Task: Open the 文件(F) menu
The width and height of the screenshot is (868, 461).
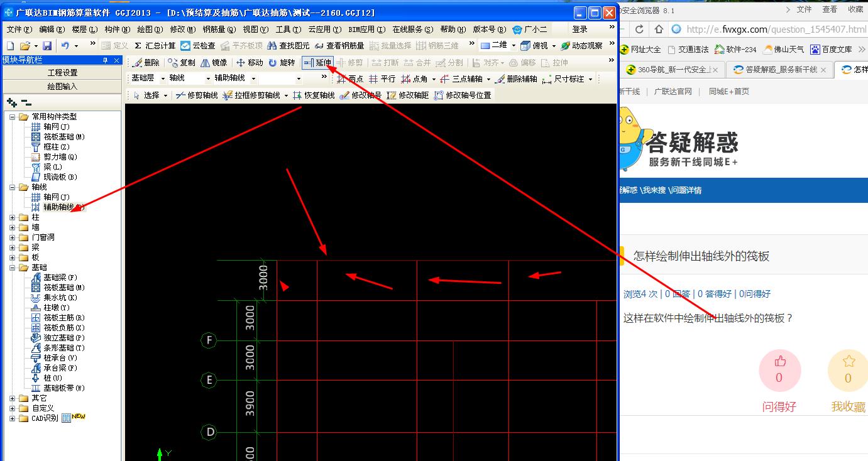Action: click(x=19, y=30)
